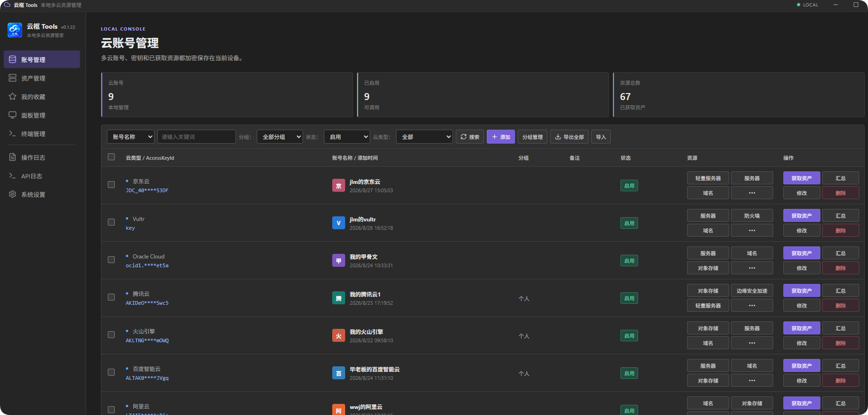Open 操作日志 page
Image resolution: width=868 pixels, height=415 pixels.
click(x=42, y=157)
